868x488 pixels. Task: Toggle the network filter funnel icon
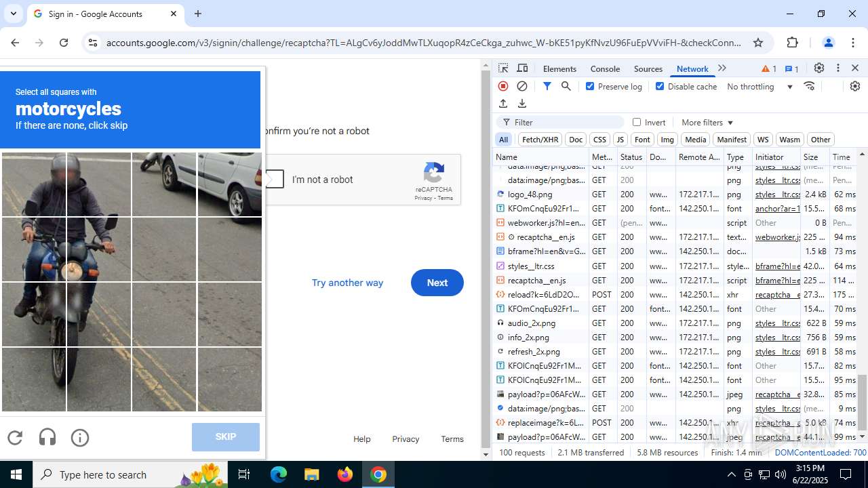547,86
